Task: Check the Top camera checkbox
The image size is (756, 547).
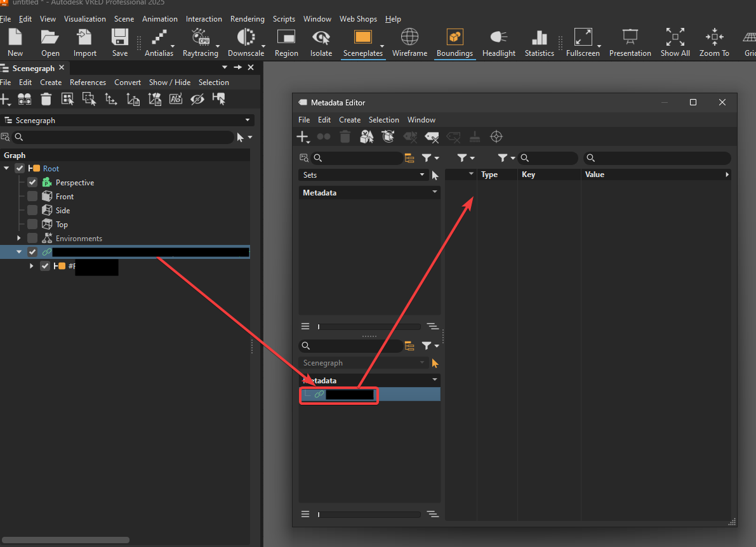Action: (x=34, y=224)
